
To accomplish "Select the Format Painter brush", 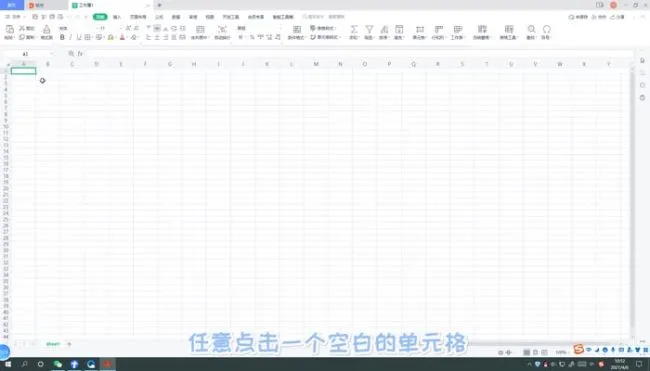I will (x=46, y=30).
